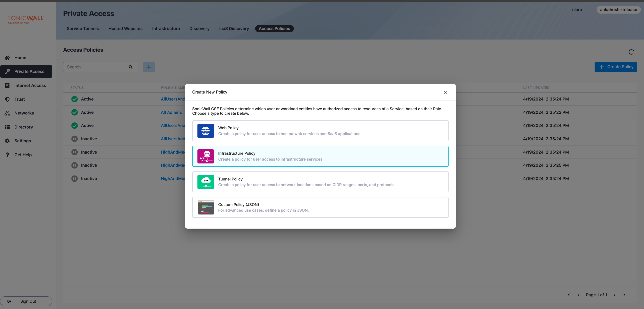The height and width of the screenshot is (309, 644).
Task: Go to the next page arrow
Action: (614, 295)
